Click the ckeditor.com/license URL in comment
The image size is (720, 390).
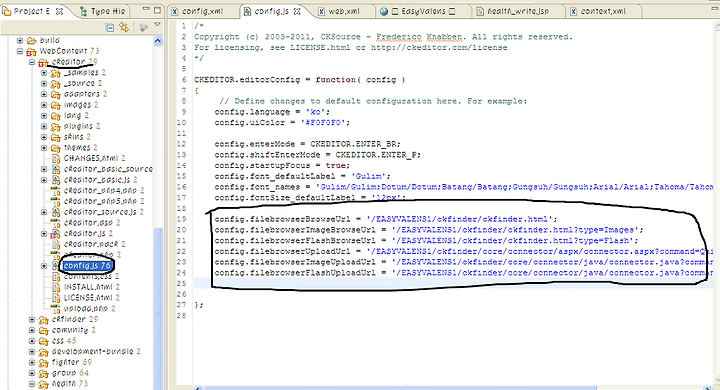[439, 47]
